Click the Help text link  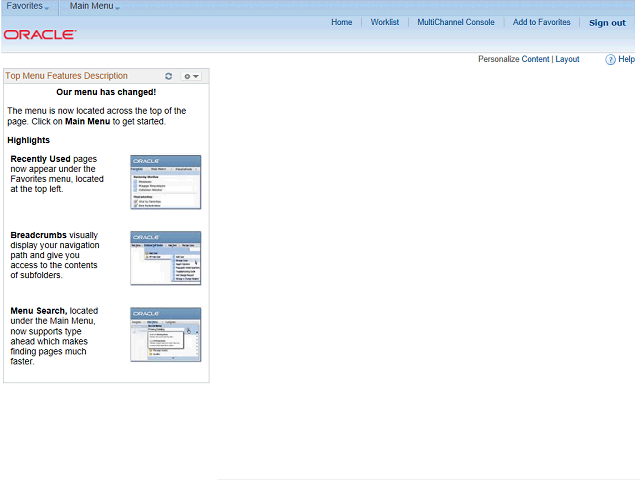(x=626, y=59)
